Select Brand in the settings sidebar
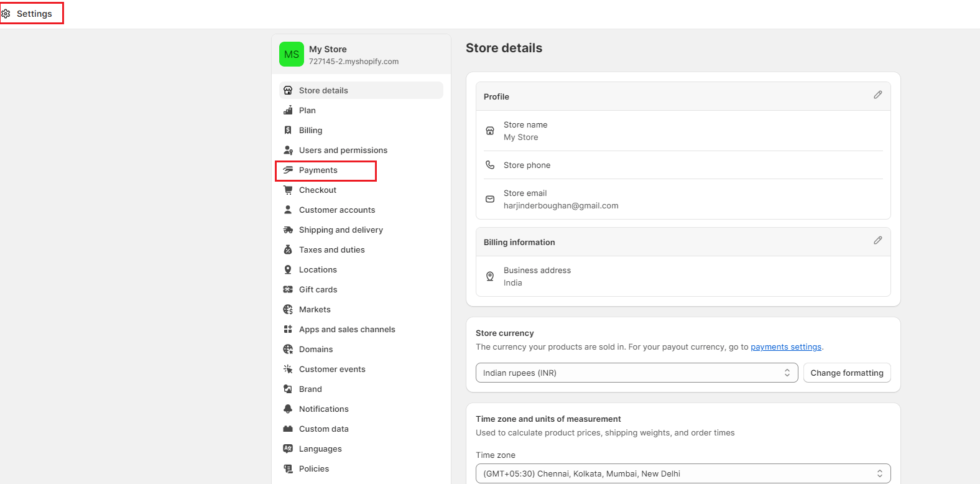 (x=361, y=389)
